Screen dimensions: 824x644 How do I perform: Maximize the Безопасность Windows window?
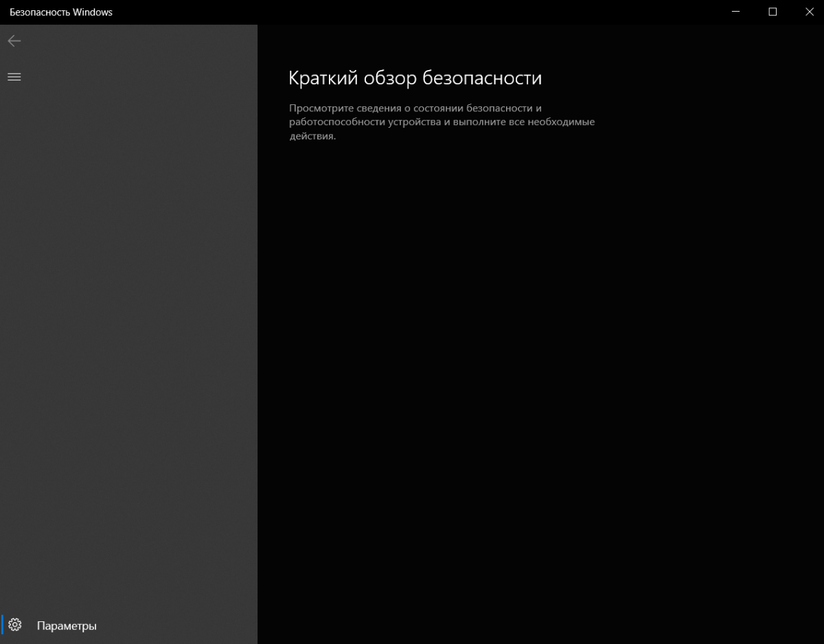(x=772, y=12)
